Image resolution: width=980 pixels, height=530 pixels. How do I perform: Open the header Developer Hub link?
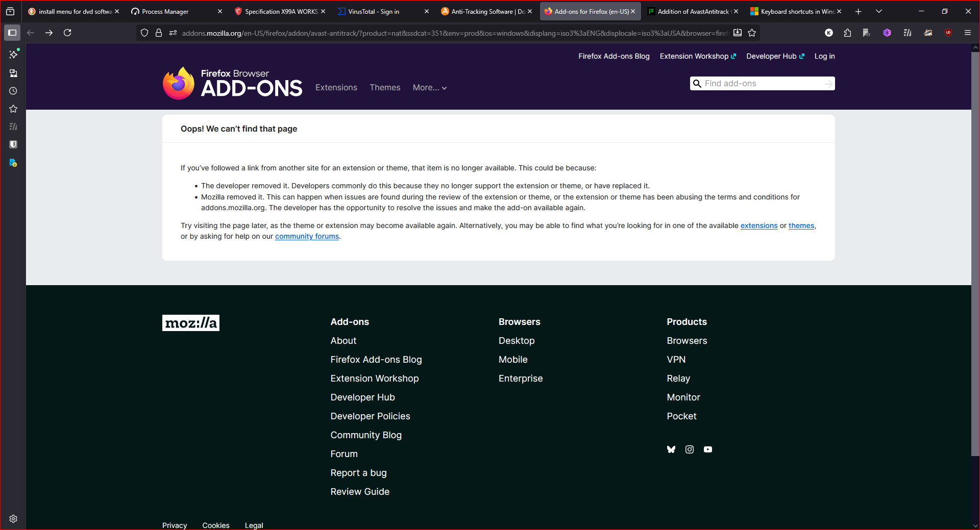pyautogui.click(x=775, y=56)
